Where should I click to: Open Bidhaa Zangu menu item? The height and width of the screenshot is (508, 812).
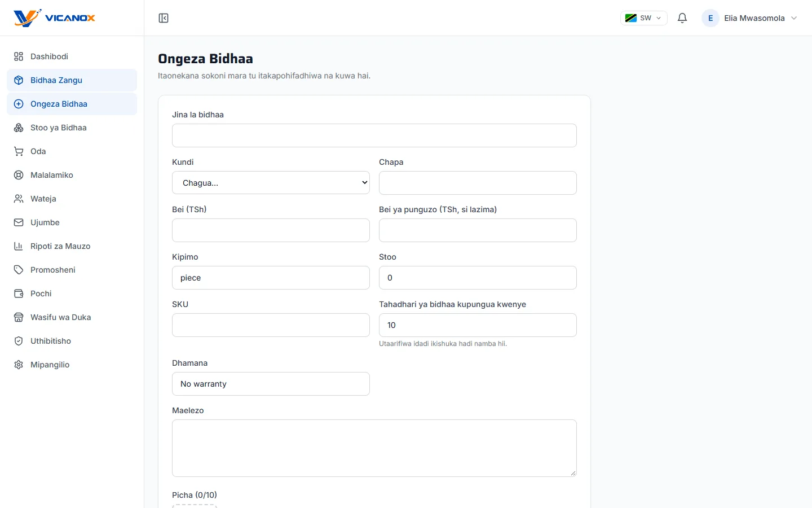(x=72, y=80)
